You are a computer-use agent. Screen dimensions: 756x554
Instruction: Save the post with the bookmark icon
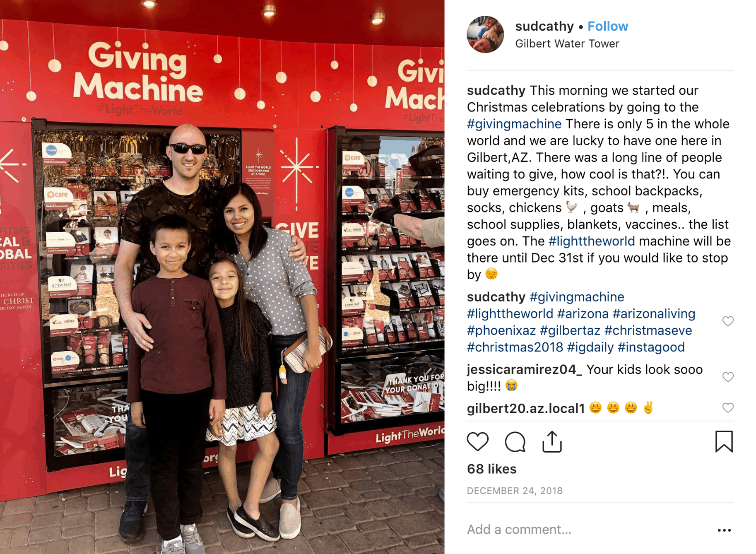click(724, 441)
